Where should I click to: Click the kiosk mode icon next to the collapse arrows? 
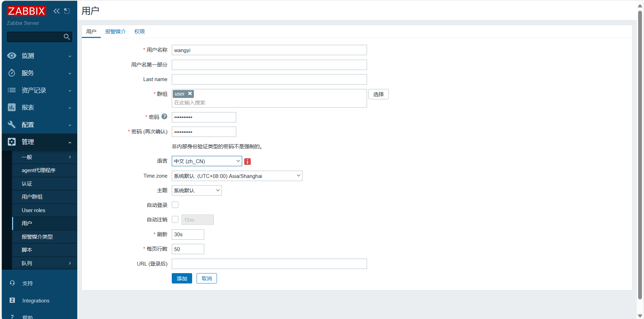click(x=67, y=11)
